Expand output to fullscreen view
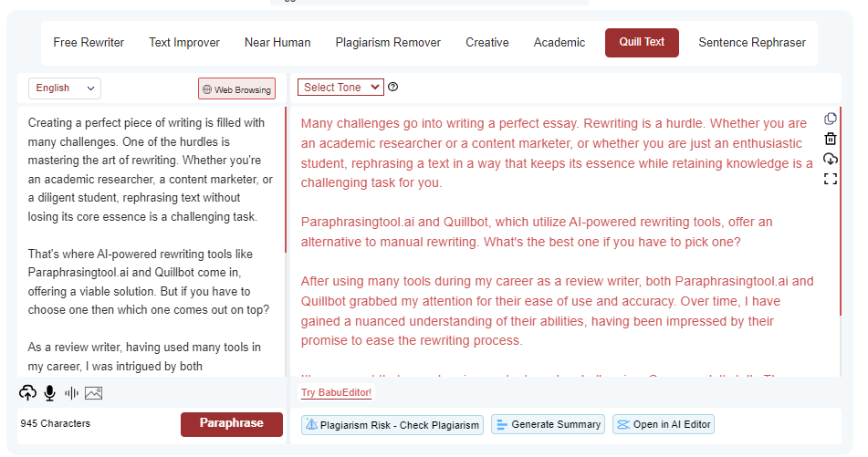The height and width of the screenshot is (457, 868). 830,179
